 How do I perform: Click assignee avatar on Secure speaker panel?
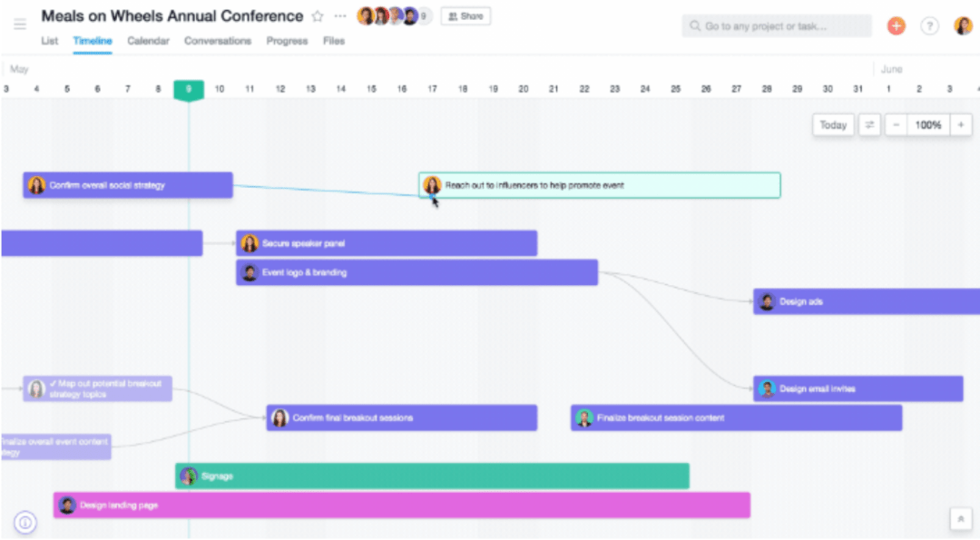click(250, 243)
